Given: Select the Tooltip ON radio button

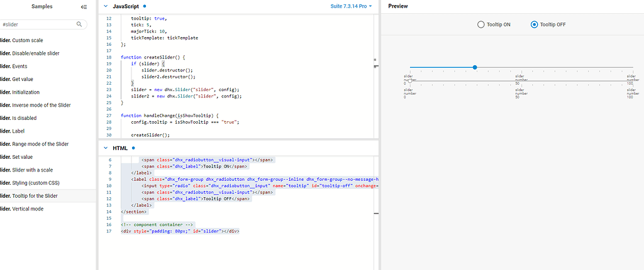Looking at the screenshot, I should click(480, 24).
